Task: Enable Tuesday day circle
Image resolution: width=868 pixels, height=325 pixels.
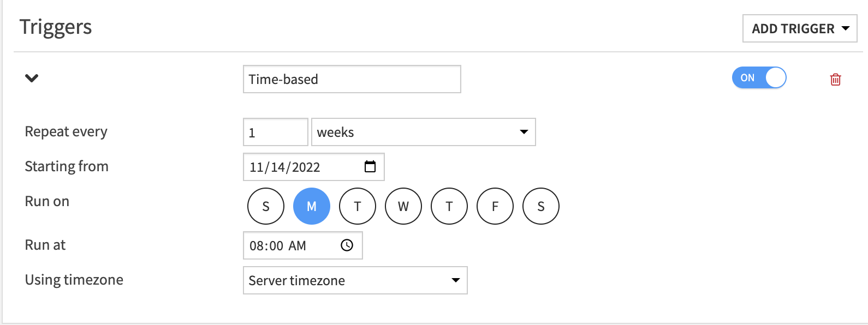Action: tap(358, 206)
